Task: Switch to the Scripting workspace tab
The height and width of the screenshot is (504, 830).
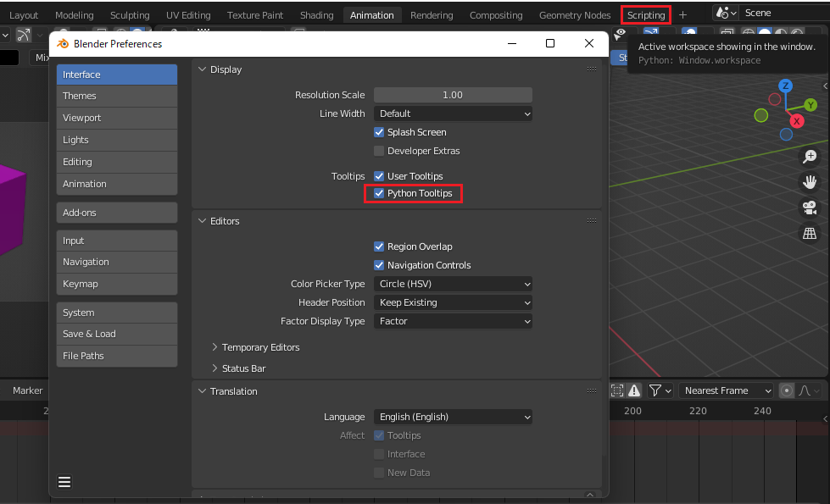Action: 646,15
